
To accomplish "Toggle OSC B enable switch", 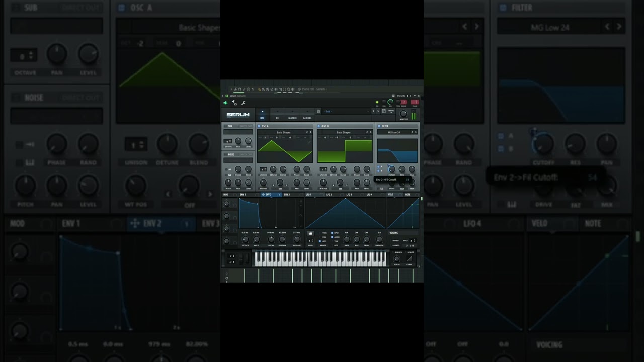I will (x=318, y=126).
